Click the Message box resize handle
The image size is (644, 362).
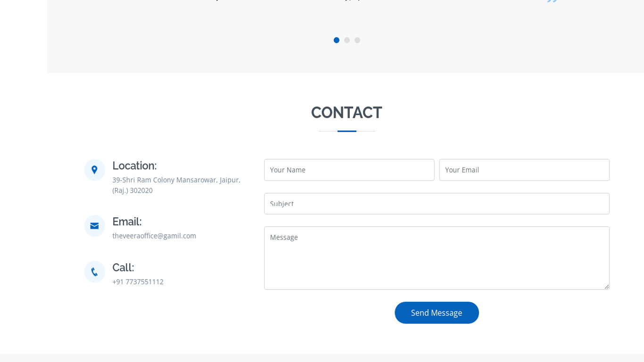tap(607, 287)
